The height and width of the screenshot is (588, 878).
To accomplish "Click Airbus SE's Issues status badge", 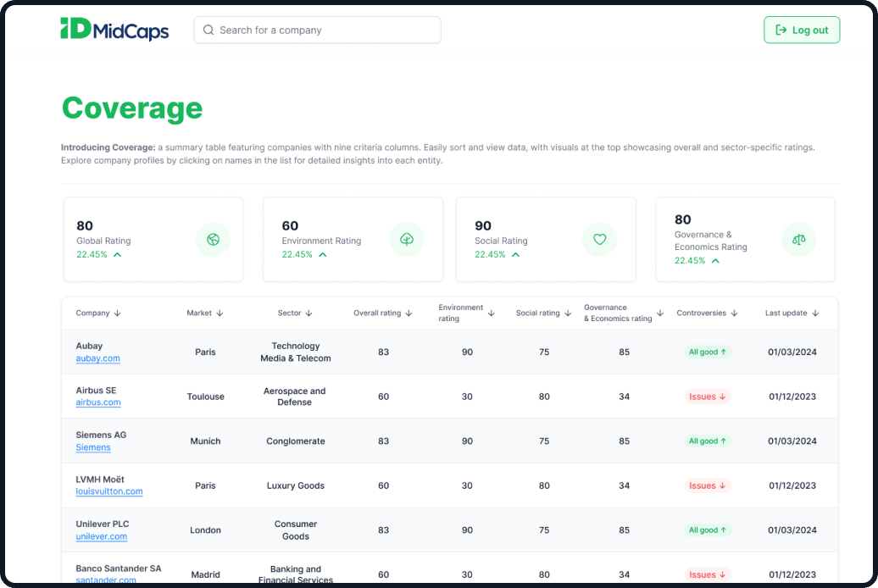I will pos(708,397).
